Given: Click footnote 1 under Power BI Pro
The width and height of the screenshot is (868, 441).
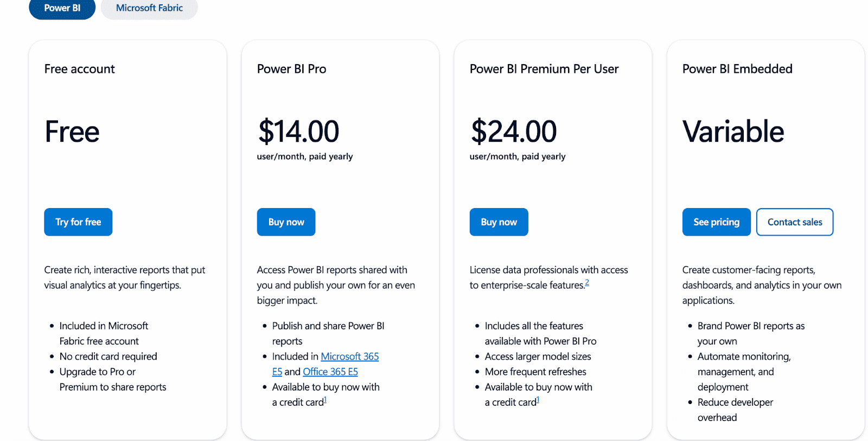Looking at the screenshot, I should tap(325, 400).
